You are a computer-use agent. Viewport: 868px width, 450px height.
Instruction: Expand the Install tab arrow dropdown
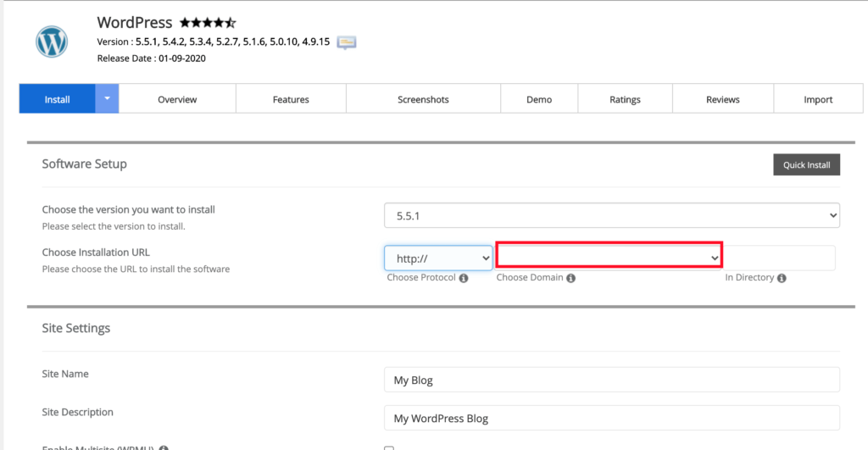pos(107,98)
